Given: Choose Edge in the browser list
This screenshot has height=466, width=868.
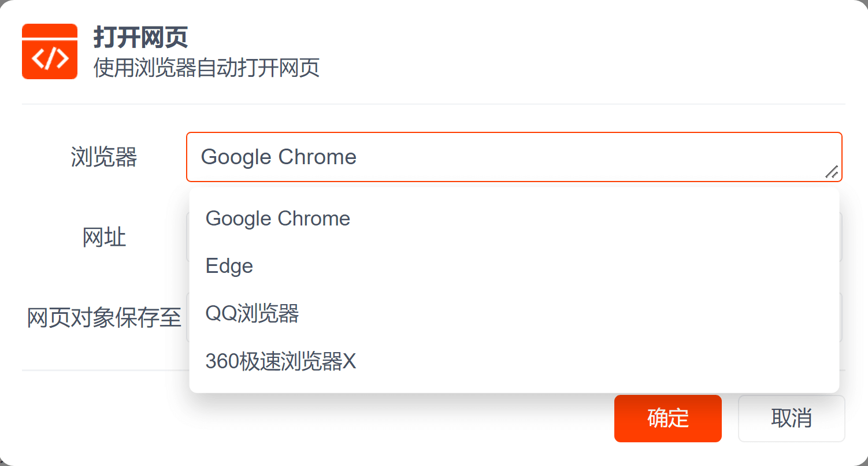Looking at the screenshot, I should [229, 266].
